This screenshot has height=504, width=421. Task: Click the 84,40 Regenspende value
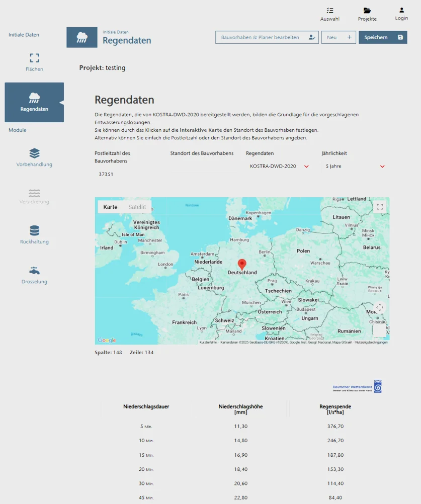pos(335,497)
